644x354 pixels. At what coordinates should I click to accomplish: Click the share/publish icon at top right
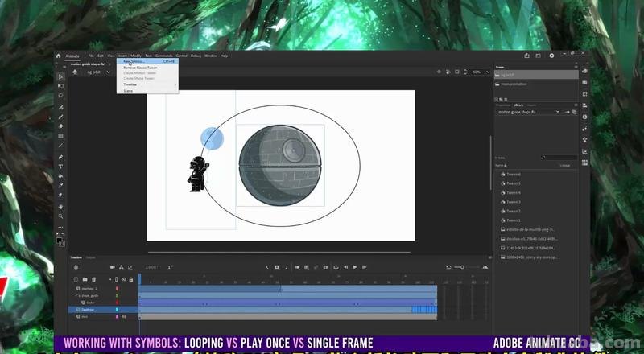(527, 56)
